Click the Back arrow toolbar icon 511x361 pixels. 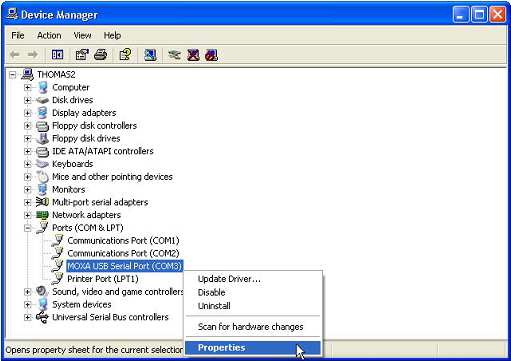pos(15,54)
